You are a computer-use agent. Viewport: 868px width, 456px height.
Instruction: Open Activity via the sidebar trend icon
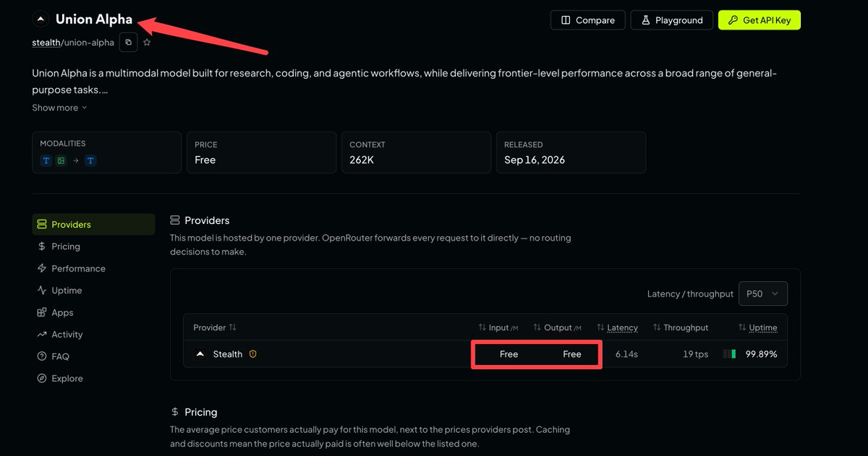[42, 335]
